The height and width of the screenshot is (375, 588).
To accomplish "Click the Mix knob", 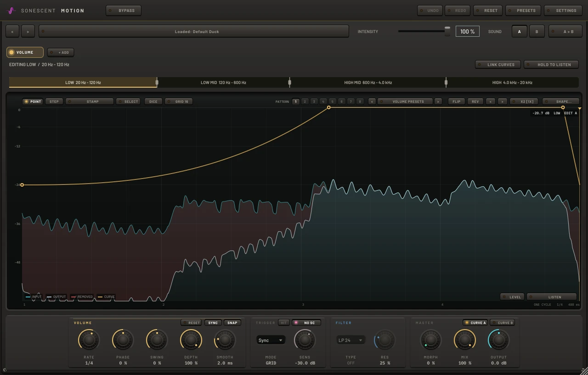I will [x=464, y=340].
